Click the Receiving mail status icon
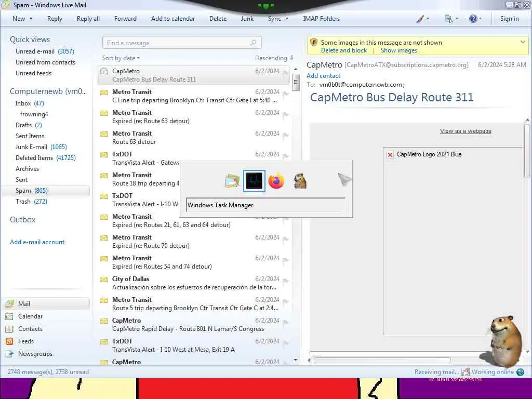The image size is (532, 399). (x=465, y=372)
